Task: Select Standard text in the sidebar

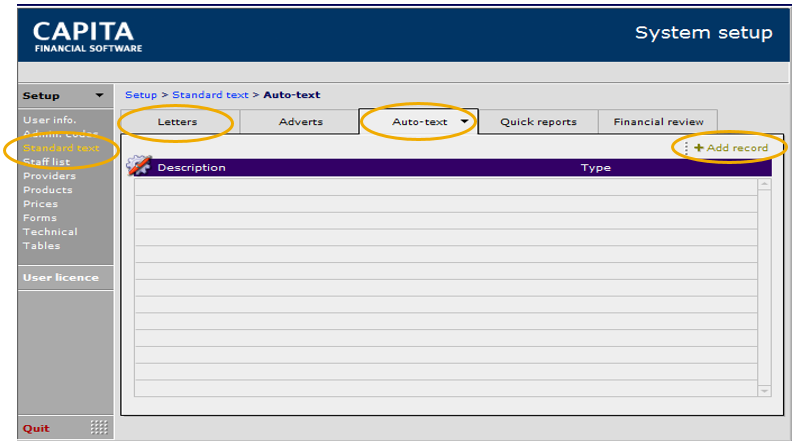Action: coord(61,148)
